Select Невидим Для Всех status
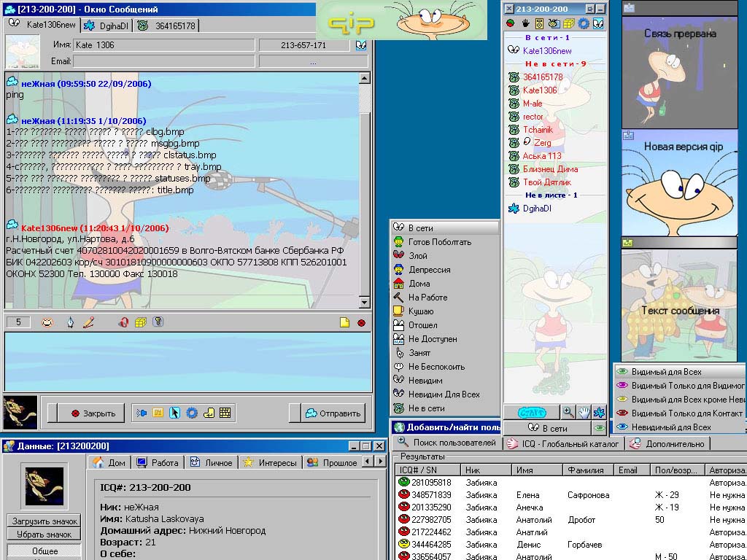Screen dimensions: 747x560 click(445, 394)
